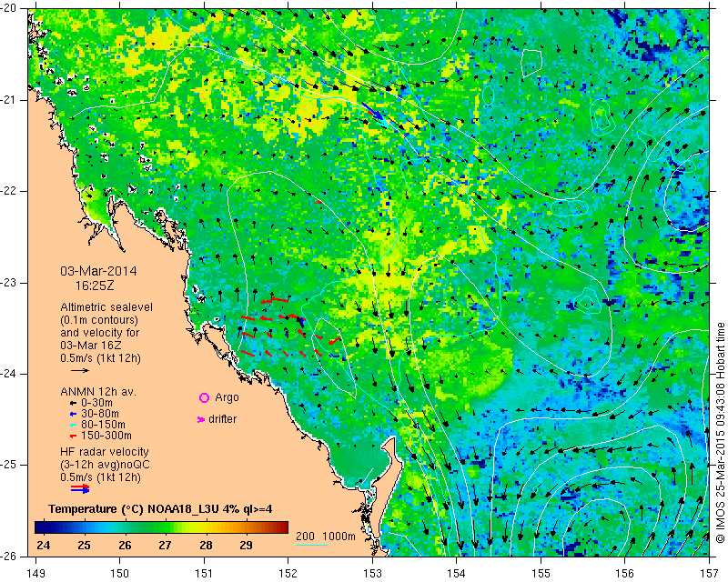Click 0.5m/s scale text under HF radar
728x582 pixels.
100,477
